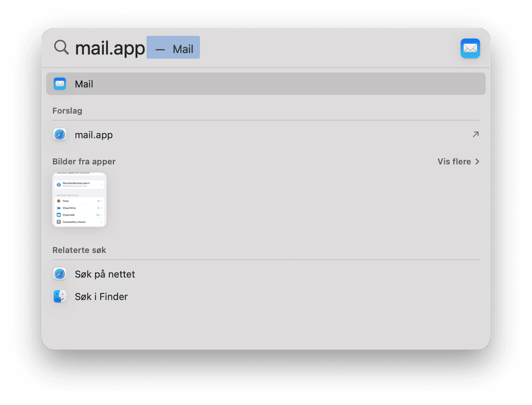
Task: Click the Safari compass icon beside mail.app
Action: click(x=59, y=135)
